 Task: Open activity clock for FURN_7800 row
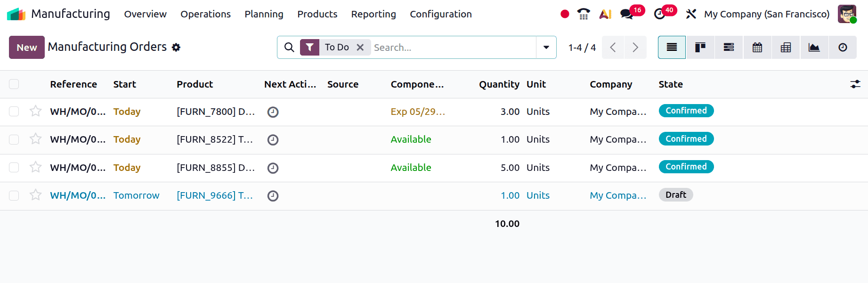point(273,112)
